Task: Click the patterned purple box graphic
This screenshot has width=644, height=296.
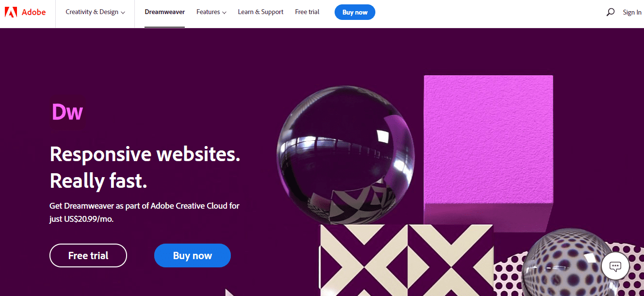Action: (406, 260)
